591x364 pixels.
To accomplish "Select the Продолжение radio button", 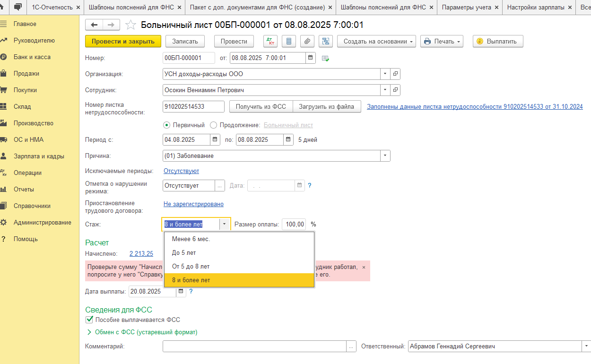I will (213, 125).
